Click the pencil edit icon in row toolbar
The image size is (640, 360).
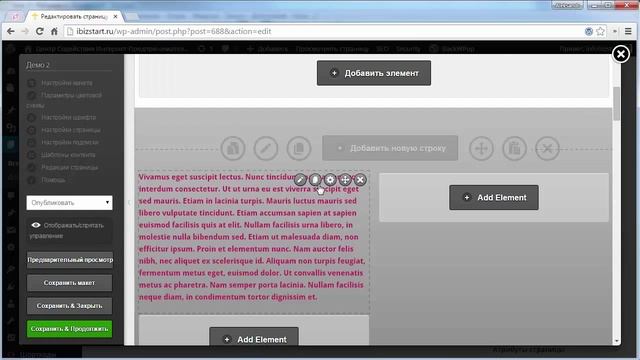[x=266, y=148]
